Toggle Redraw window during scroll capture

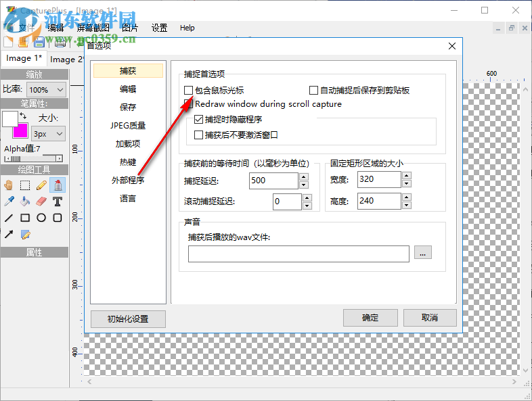(188, 103)
